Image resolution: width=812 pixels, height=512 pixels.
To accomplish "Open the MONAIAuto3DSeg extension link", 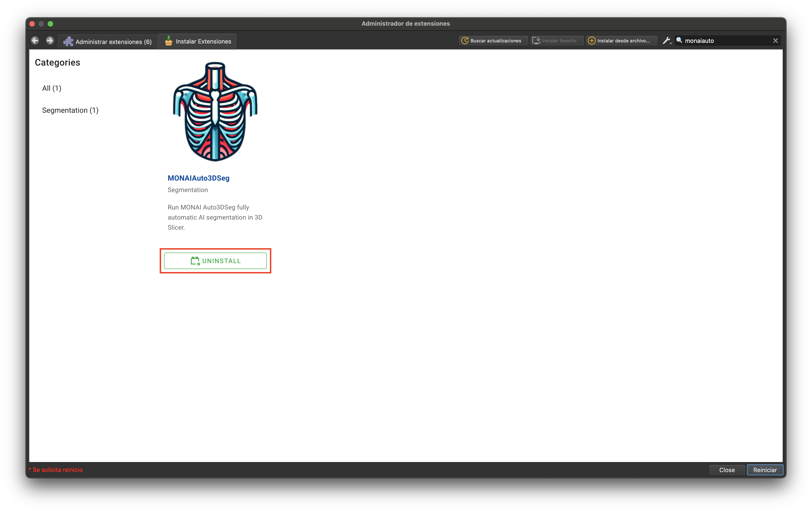I will (x=199, y=178).
